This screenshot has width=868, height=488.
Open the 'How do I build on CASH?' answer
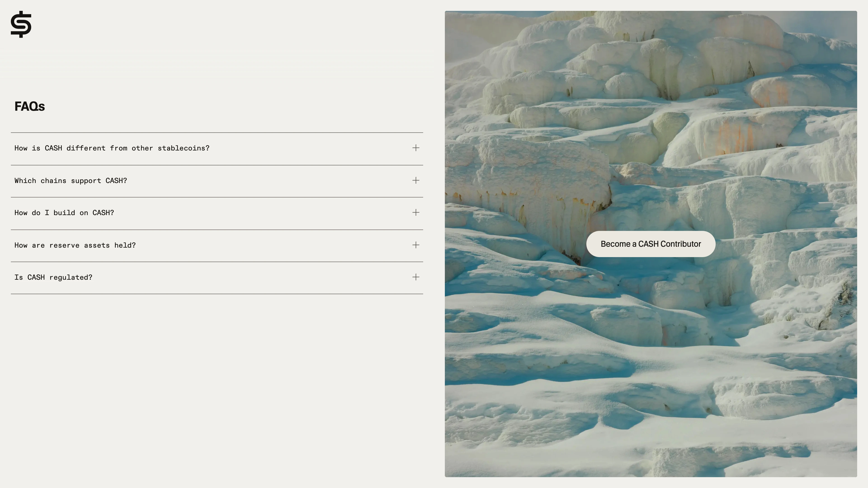(x=64, y=213)
